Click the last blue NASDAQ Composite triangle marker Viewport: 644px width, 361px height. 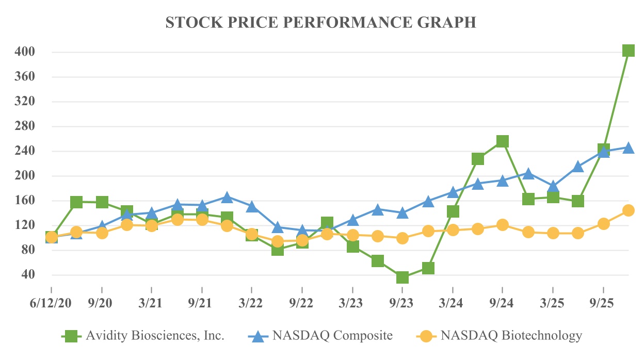tap(628, 148)
